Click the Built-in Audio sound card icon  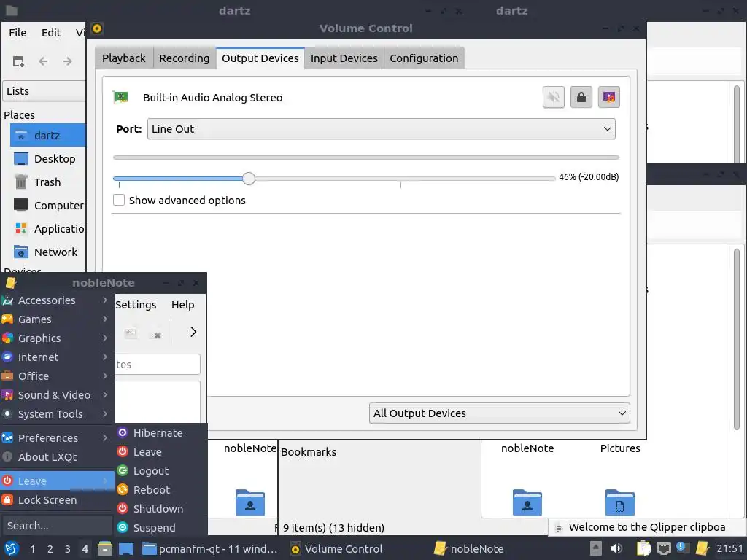[120, 97]
